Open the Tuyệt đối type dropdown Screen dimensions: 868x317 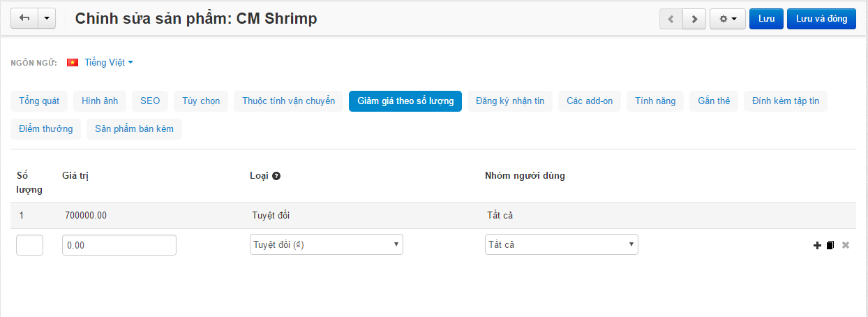(327, 244)
